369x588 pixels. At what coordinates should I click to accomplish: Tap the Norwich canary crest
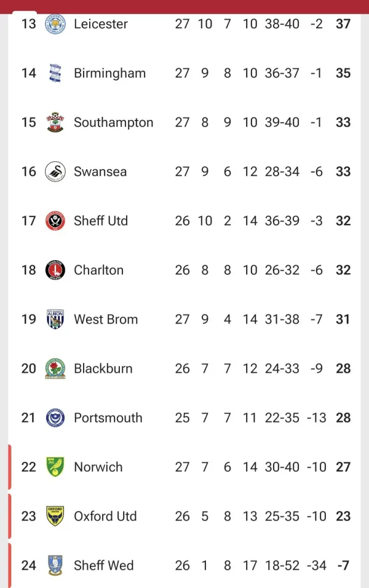(55, 467)
